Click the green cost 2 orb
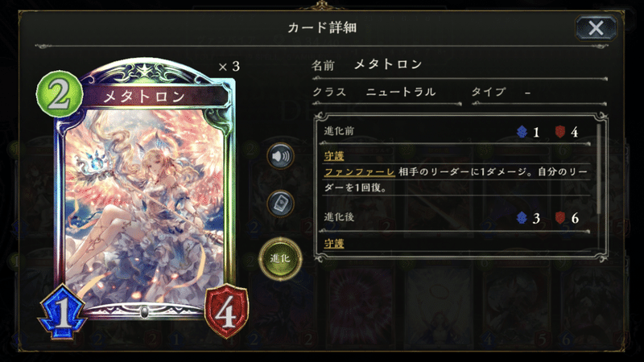 point(60,94)
